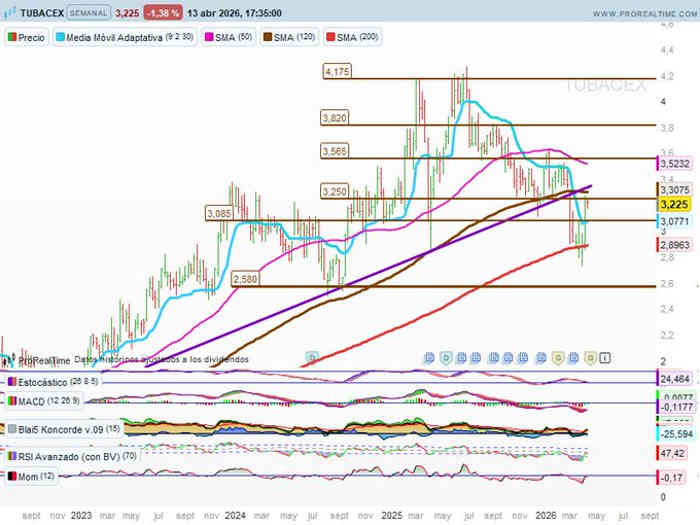Click the brown SMA (120) color swatch

point(269,37)
